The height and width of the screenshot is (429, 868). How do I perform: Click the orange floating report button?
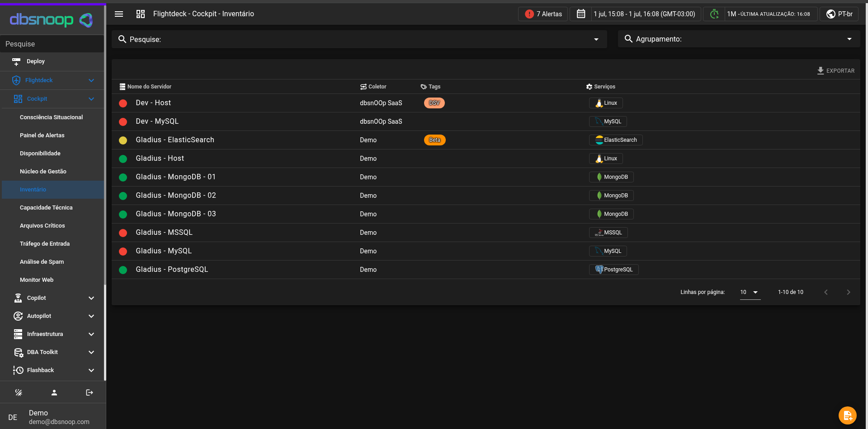pyautogui.click(x=848, y=415)
